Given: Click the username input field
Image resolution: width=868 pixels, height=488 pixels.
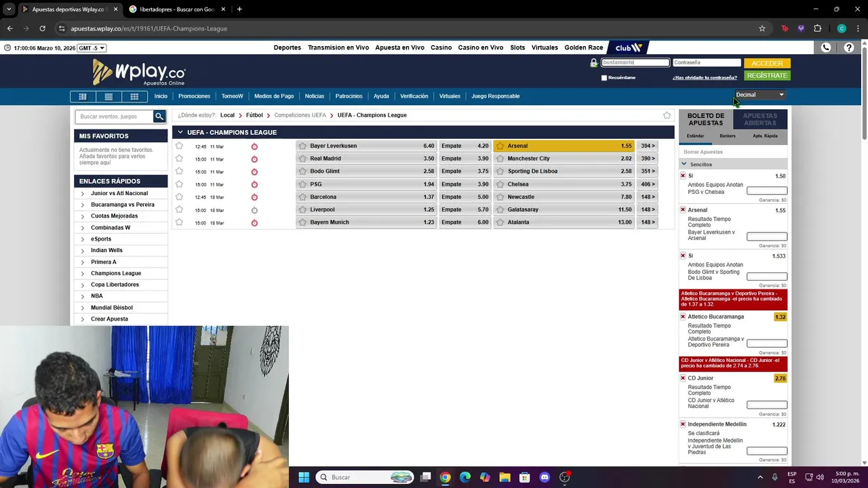Looking at the screenshot, I should 635,62.
